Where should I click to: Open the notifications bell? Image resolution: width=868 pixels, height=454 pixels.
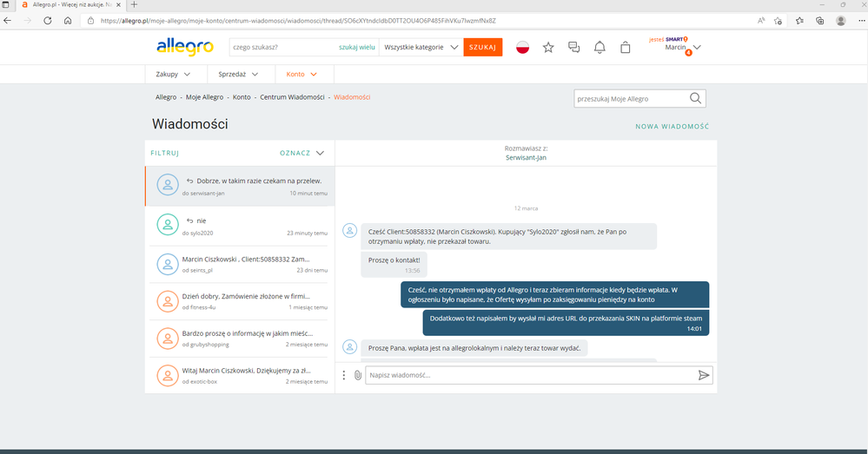(600, 48)
